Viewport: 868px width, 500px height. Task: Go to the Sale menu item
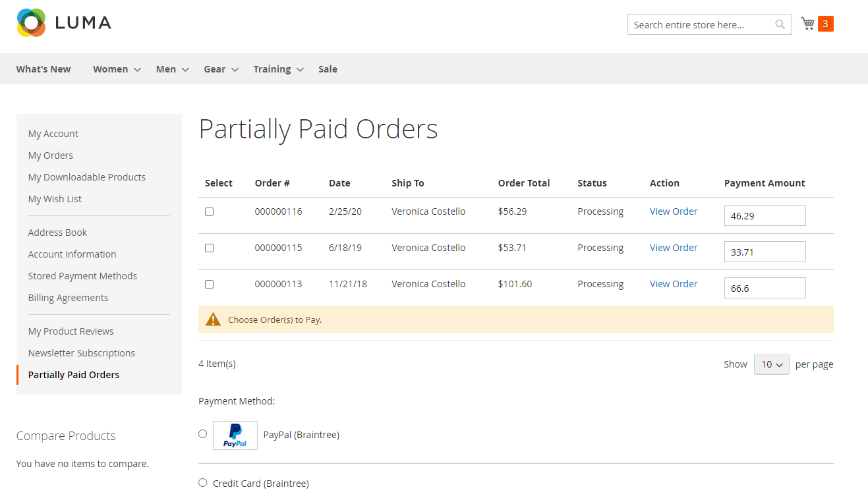pos(328,69)
